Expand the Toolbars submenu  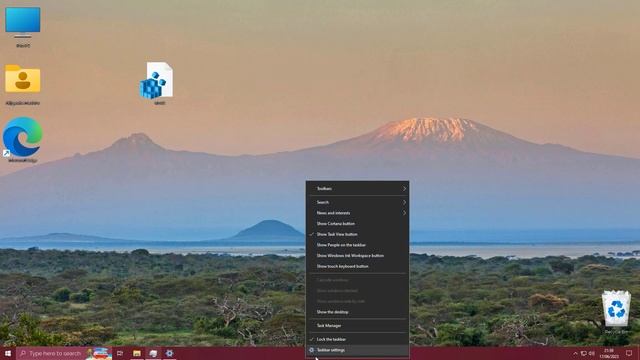(x=357, y=189)
